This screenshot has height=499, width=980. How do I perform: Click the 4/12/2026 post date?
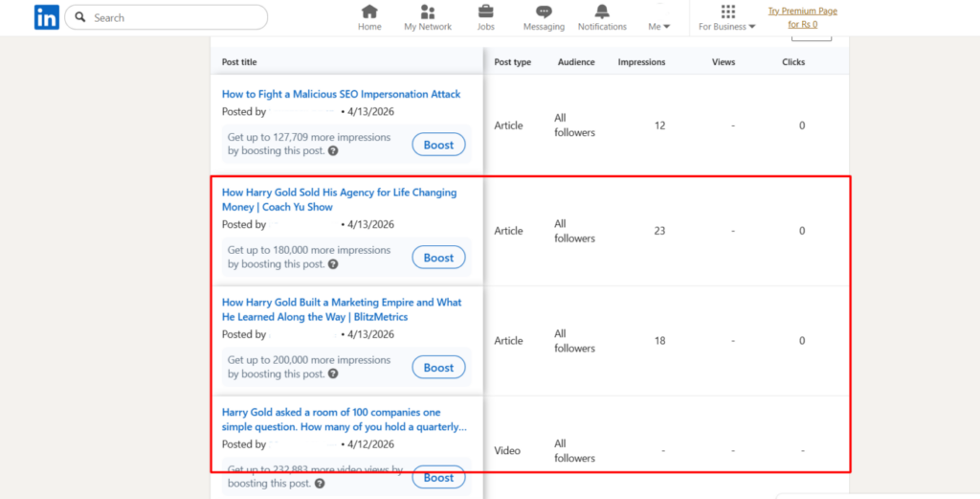[x=371, y=444]
